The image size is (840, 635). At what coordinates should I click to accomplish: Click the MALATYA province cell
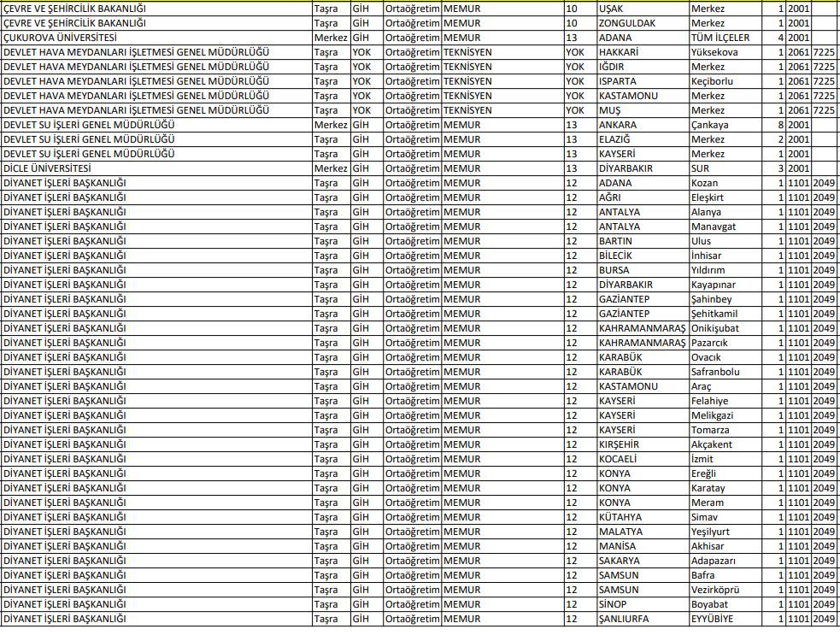click(x=643, y=532)
